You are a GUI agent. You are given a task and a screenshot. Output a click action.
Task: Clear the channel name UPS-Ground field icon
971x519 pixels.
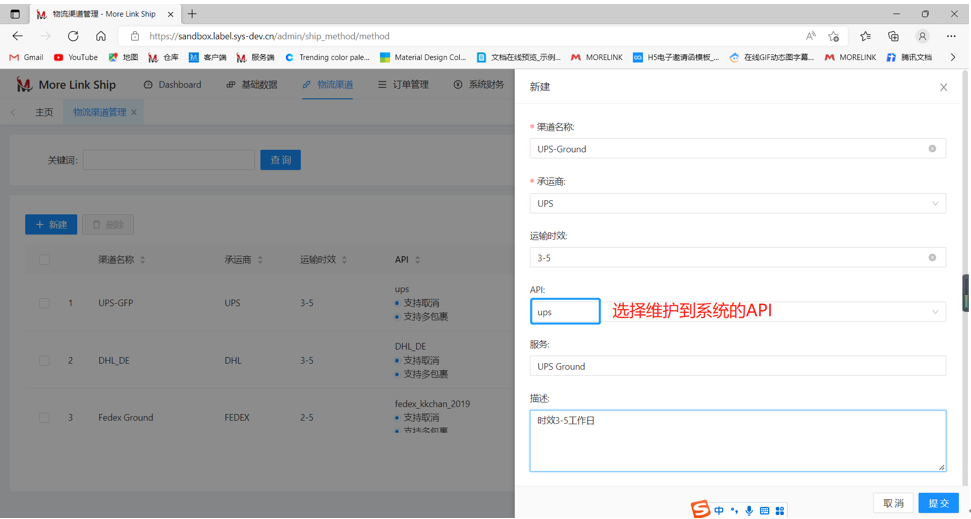[932, 149]
